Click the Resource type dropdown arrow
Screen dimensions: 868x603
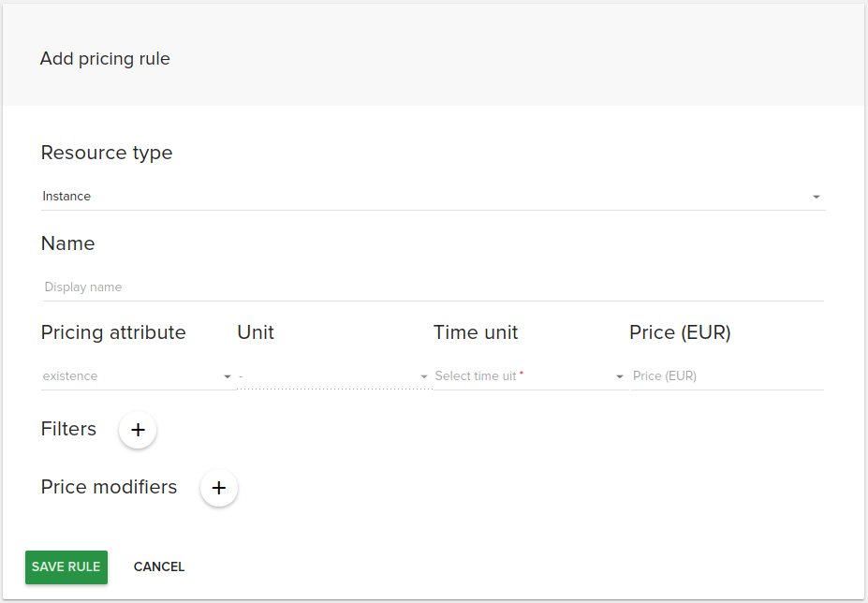816,197
